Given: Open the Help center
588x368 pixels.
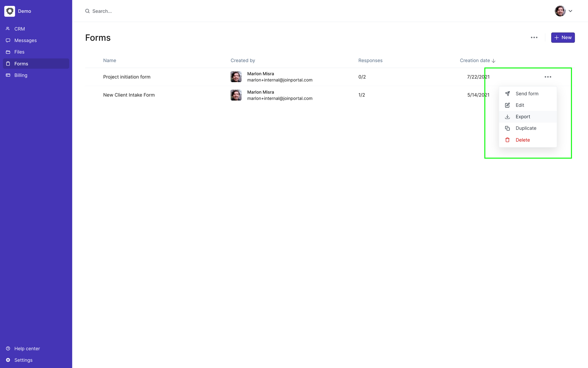Looking at the screenshot, I should point(27,348).
